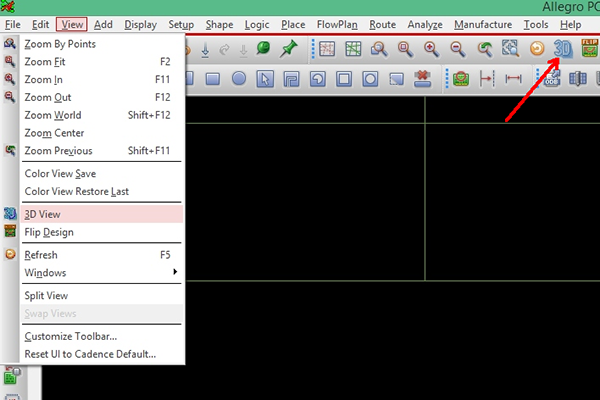This screenshot has height=400, width=600.
Task: Open the Manufacture menu
Action: point(483,24)
